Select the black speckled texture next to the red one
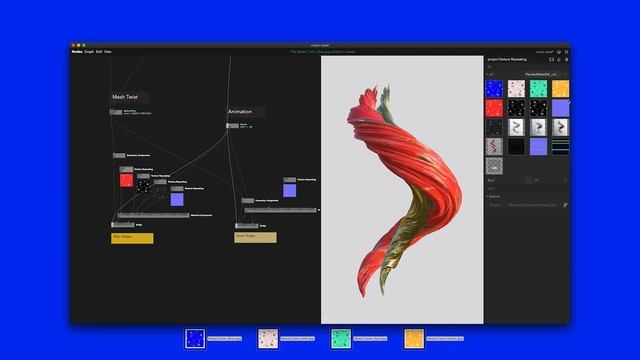 click(516, 108)
